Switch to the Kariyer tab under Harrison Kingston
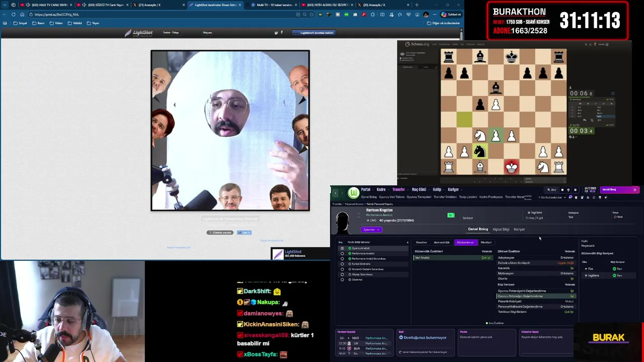Viewport: 644px width, 362px height. coord(519,229)
